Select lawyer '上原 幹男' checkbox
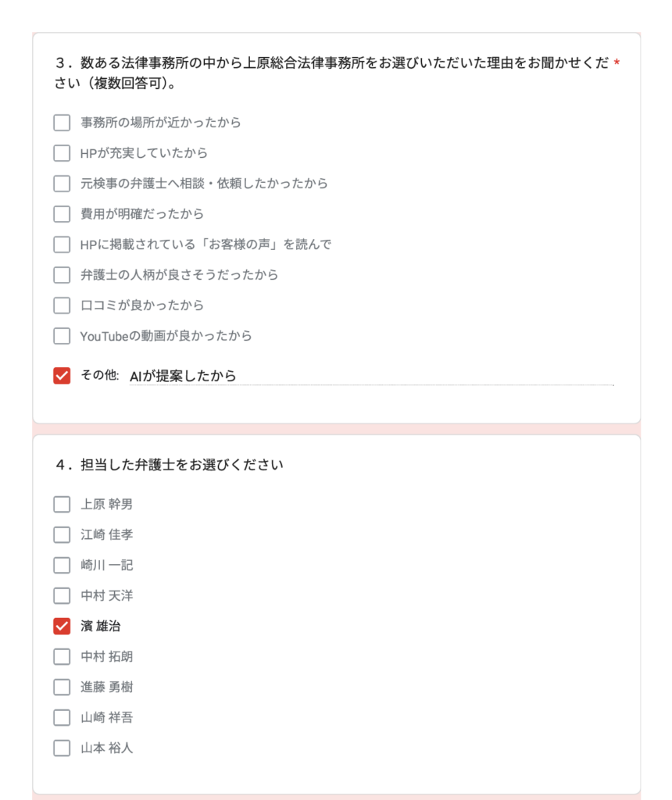This screenshot has height=800, width=672. (x=62, y=505)
